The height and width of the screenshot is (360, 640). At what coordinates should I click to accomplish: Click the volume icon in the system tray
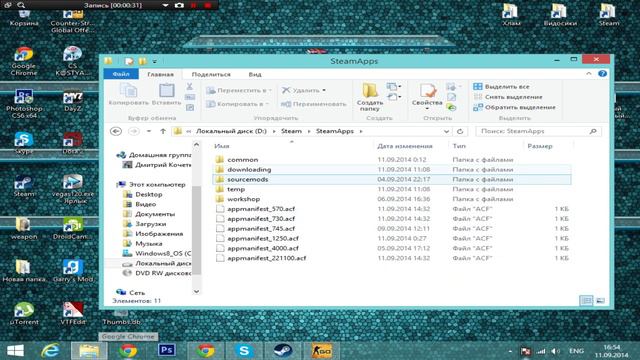556,351
